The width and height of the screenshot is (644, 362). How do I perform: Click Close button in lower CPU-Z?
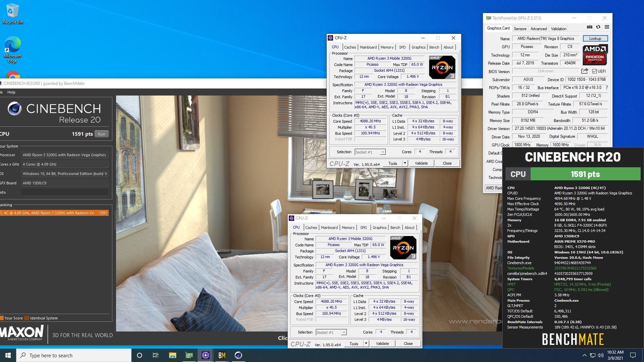[408, 344]
